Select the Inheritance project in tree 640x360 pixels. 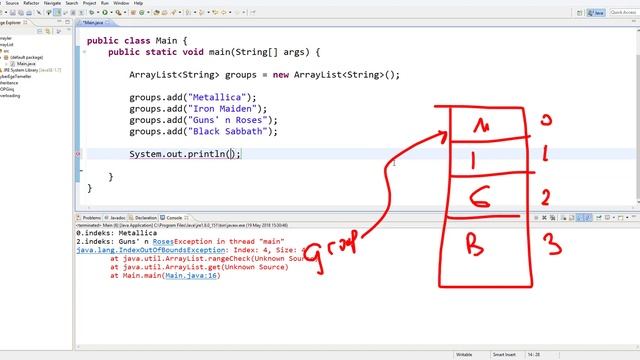pyautogui.click(x=9, y=83)
